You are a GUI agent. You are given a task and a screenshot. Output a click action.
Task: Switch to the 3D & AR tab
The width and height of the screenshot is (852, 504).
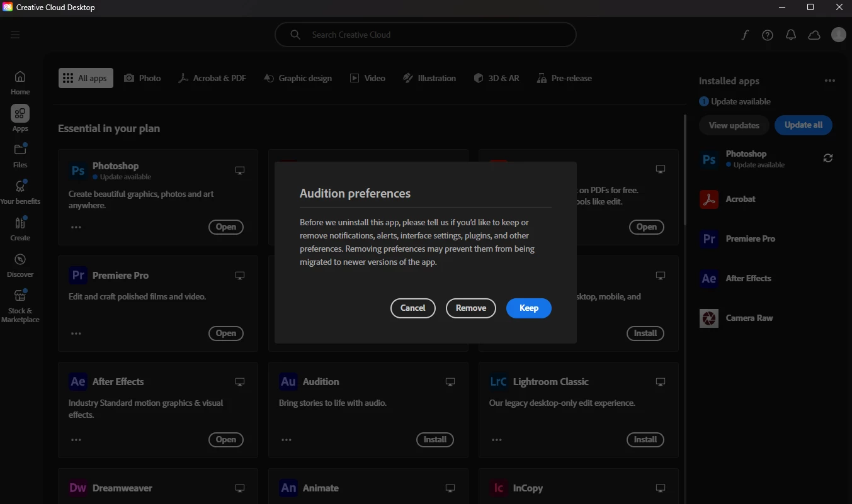(x=497, y=78)
